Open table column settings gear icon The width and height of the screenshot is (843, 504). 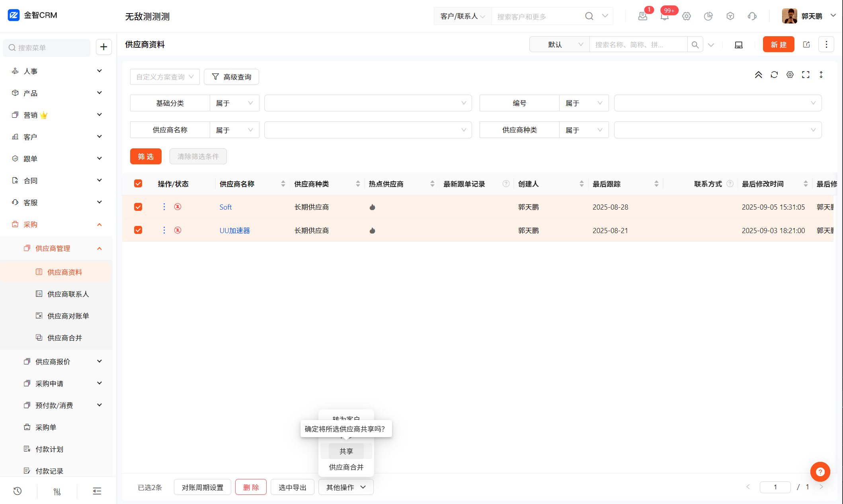(x=790, y=75)
